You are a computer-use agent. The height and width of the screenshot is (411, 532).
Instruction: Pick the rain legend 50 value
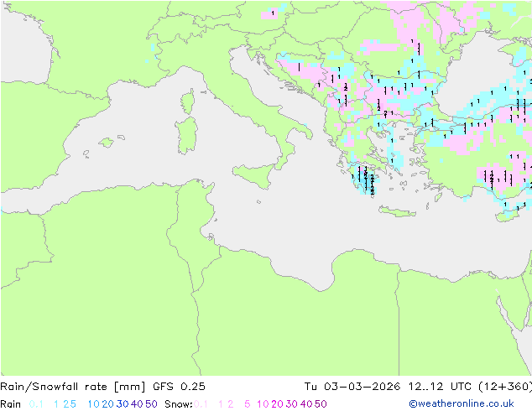[151, 404]
